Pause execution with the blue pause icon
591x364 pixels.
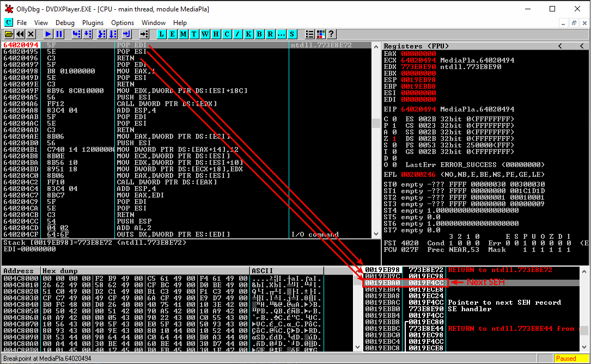click(59, 34)
